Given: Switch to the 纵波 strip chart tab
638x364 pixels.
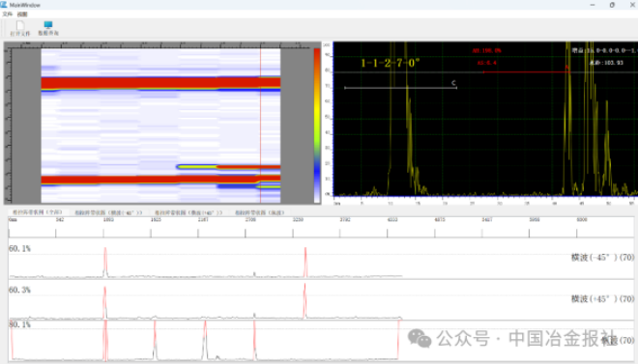Looking at the screenshot, I should click(x=259, y=212).
